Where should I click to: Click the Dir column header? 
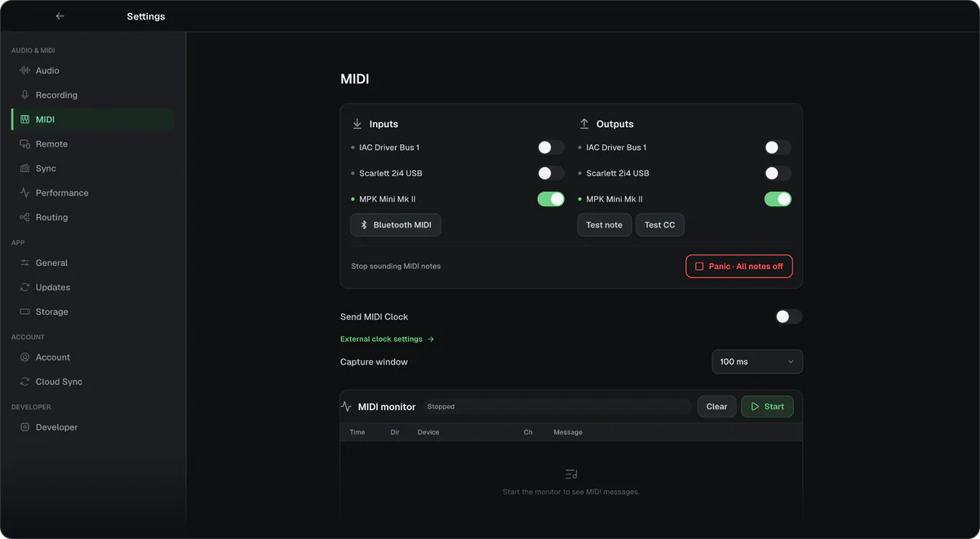click(x=395, y=433)
